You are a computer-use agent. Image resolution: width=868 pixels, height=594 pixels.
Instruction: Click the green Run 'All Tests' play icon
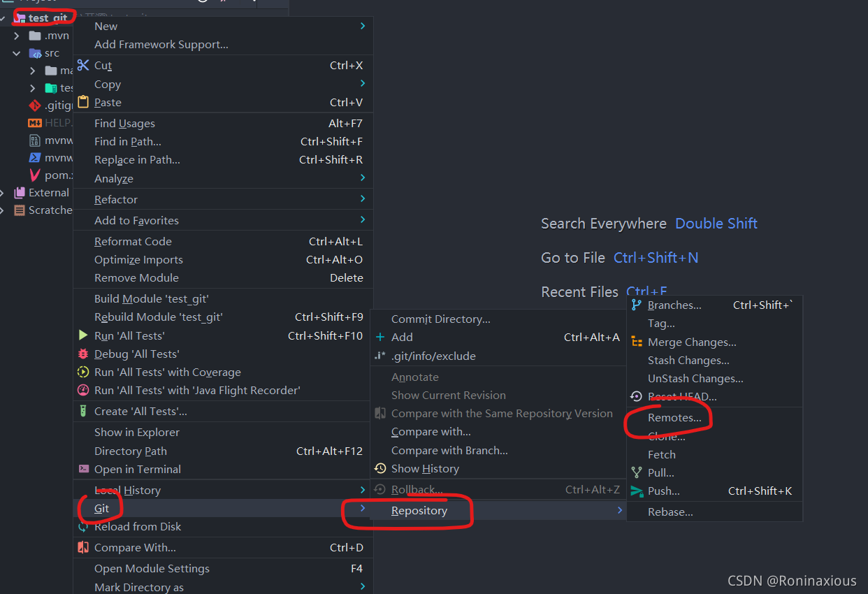pyautogui.click(x=83, y=335)
